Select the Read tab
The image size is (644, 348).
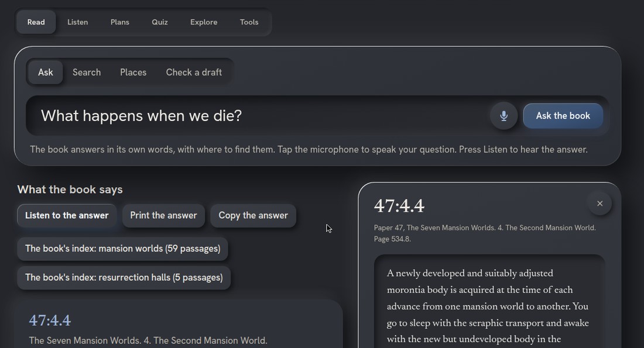[x=36, y=22]
